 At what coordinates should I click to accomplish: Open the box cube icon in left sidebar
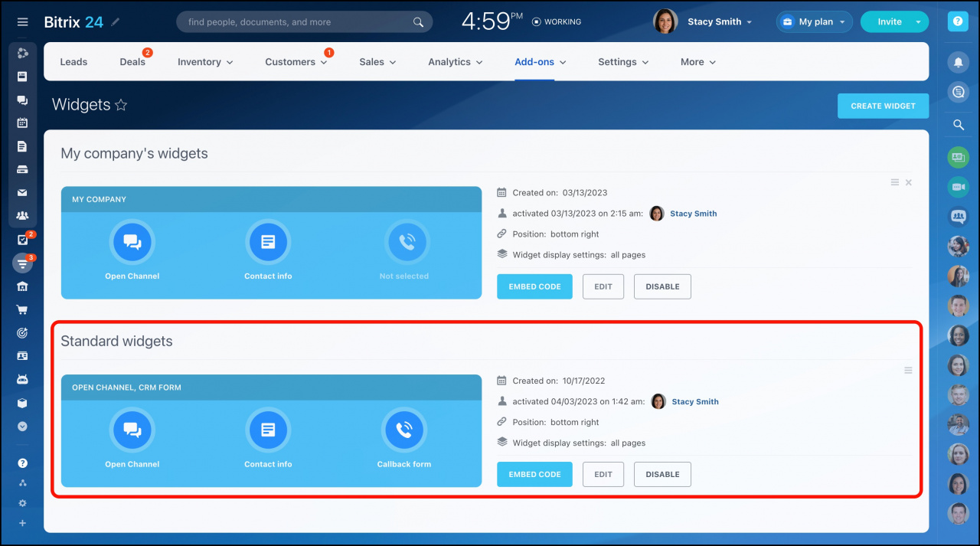[22, 403]
